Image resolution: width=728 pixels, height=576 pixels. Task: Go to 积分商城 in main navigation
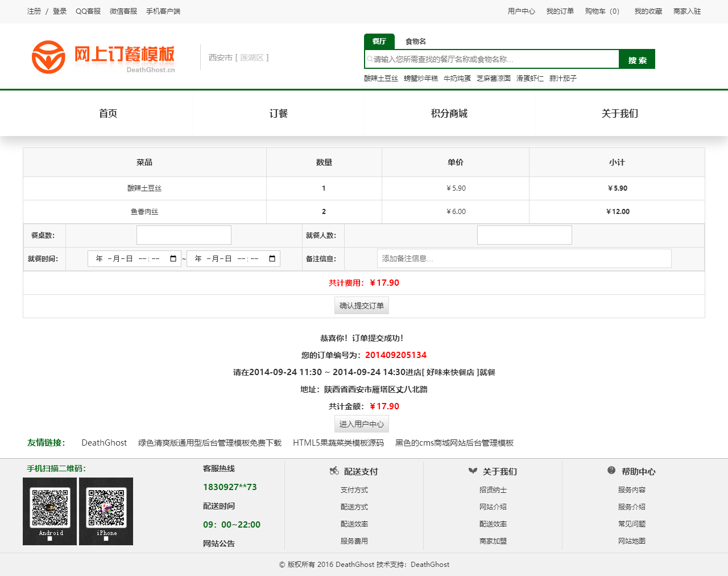[449, 113]
